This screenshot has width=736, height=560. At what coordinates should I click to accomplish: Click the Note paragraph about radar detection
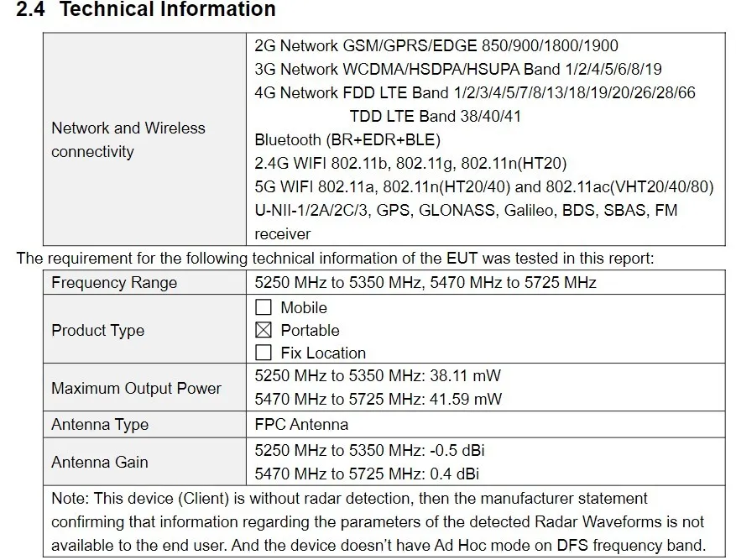[x=378, y=521]
